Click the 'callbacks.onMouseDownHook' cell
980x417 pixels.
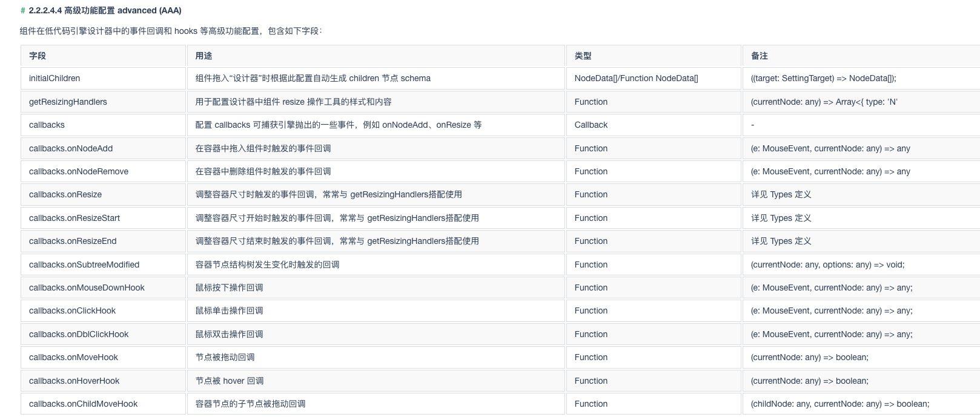[x=103, y=287]
